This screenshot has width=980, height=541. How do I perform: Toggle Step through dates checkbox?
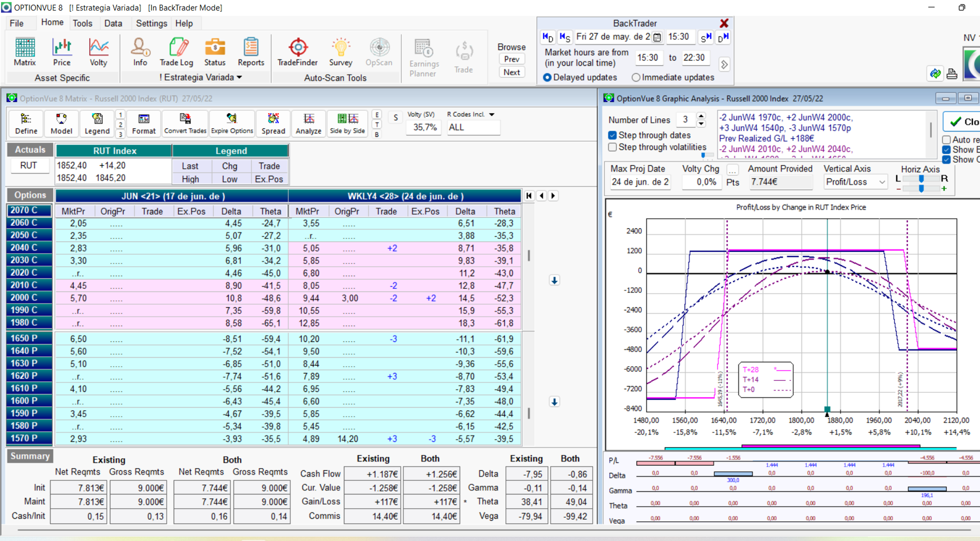[x=612, y=135]
